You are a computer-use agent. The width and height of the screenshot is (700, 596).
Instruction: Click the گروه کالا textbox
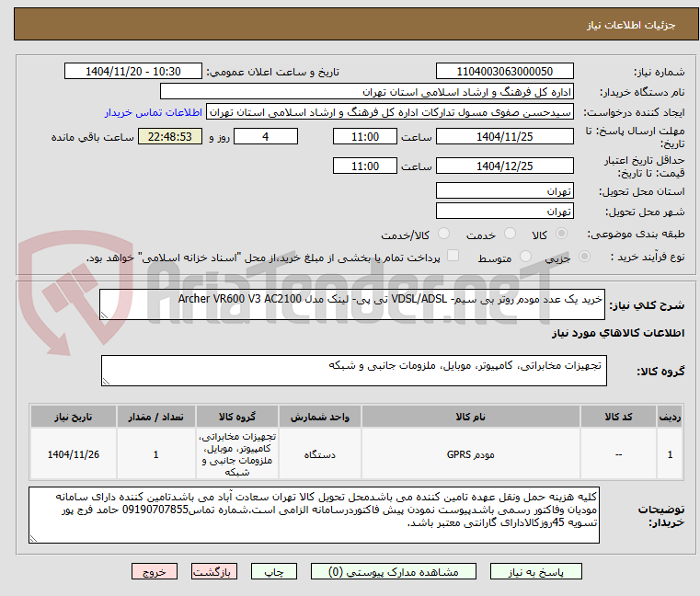pos(354,371)
